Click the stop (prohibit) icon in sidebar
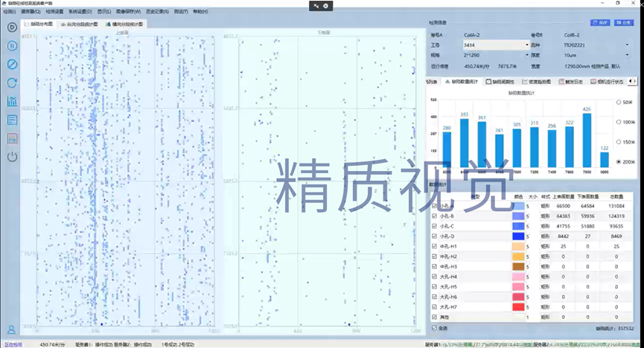The height and width of the screenshot is (348, 644). coord(12,64)
